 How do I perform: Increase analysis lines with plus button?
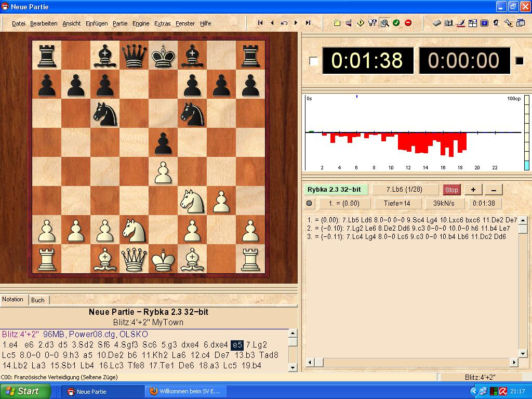coord(473,190)
